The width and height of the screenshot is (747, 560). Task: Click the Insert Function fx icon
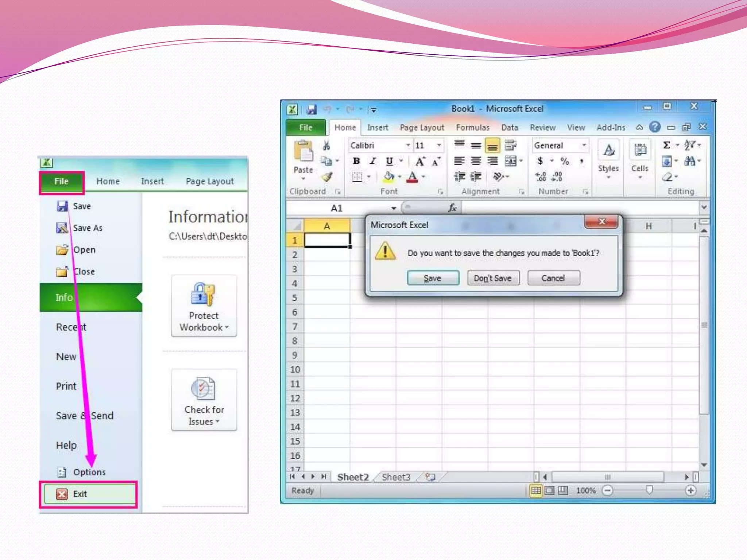(452, 208)
